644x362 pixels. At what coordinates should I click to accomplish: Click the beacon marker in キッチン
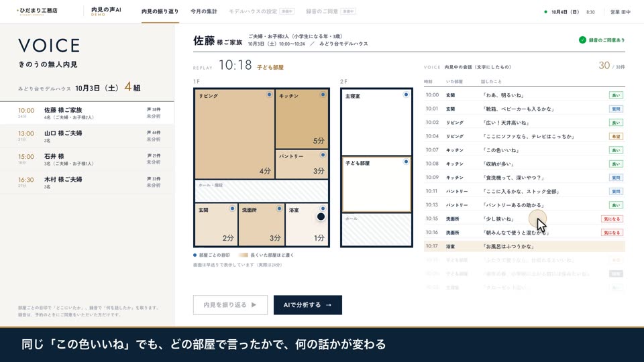coord(323,95)
